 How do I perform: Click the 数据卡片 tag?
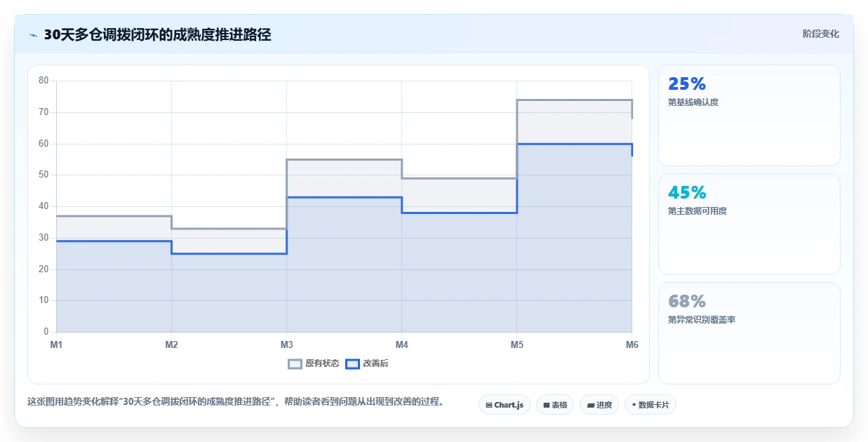click(x=650, y=405)
